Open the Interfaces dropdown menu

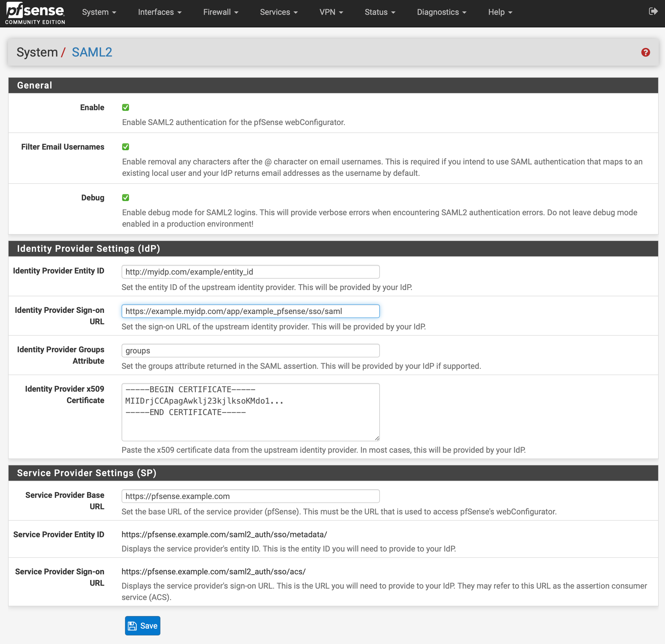158,12
